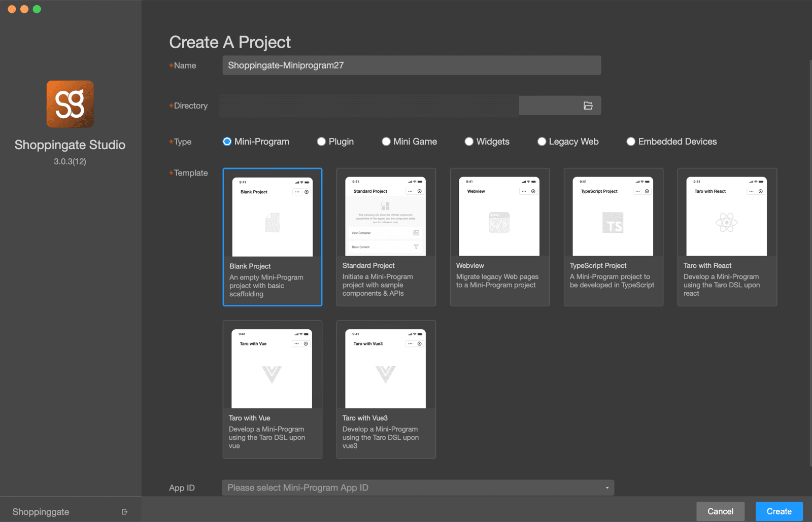Click the Create button

click(x=779, y=511)
